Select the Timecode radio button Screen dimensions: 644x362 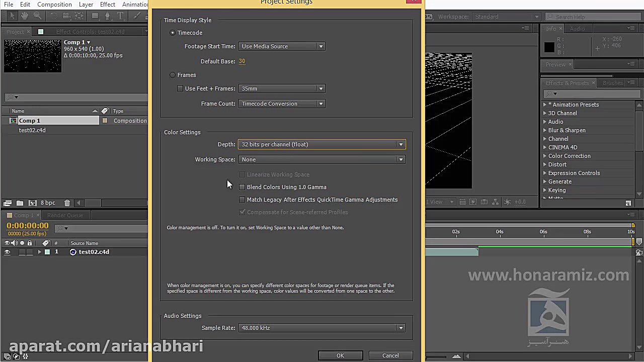(173, 33)
